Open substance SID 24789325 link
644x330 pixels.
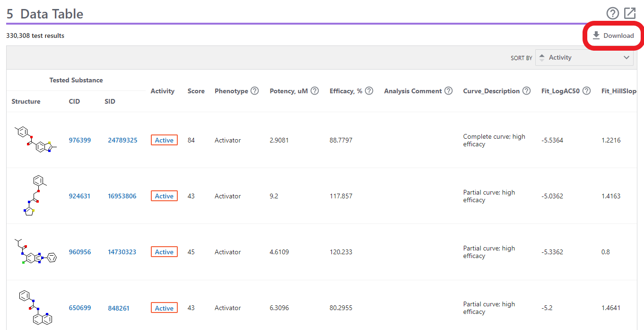[x=122, y=140]
